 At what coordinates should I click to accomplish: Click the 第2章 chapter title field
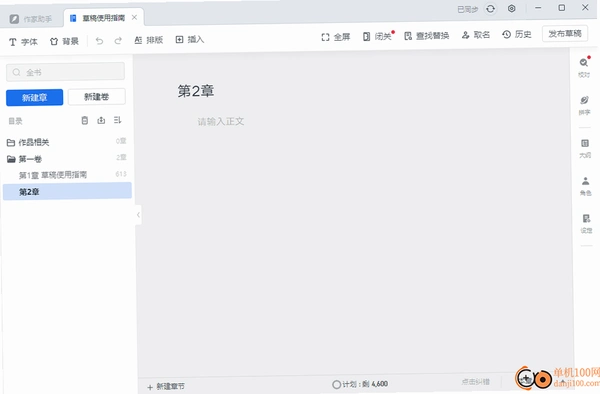[196, 91]
